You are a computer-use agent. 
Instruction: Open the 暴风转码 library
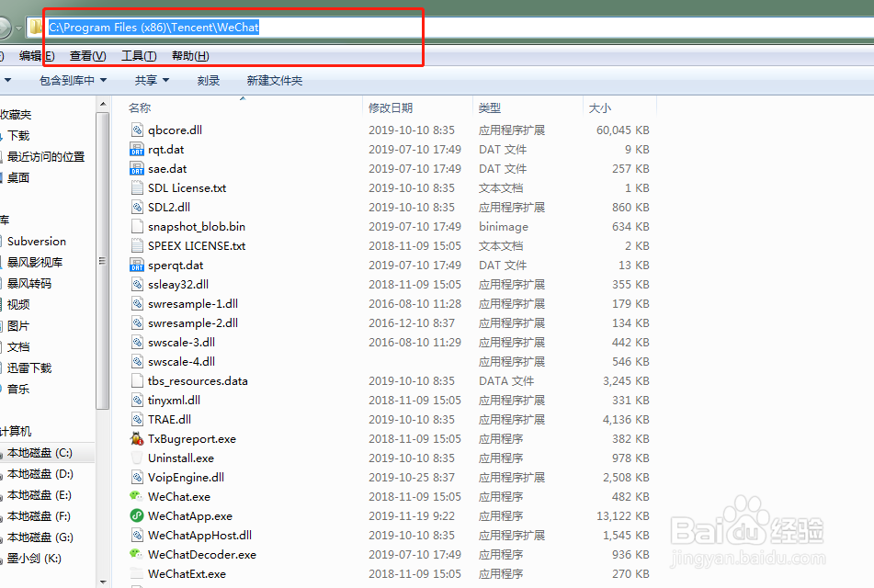pyautogui.click(x=29, y=283)
